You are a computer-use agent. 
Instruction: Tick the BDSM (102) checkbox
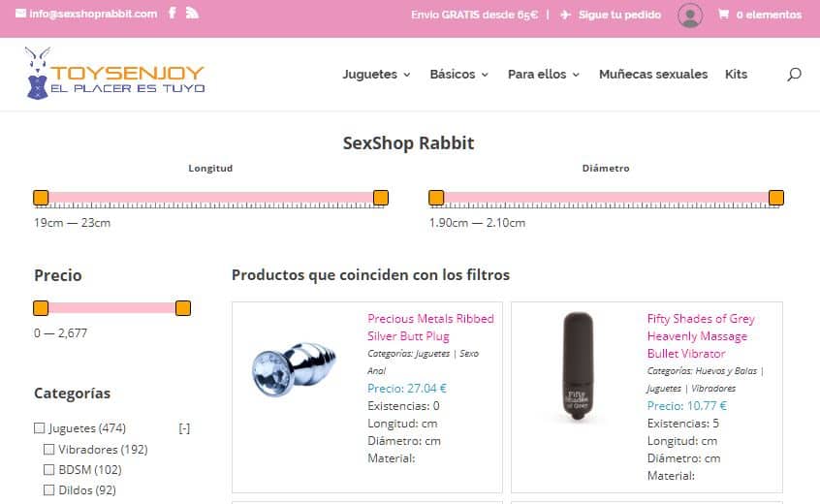tap(49, 469)
